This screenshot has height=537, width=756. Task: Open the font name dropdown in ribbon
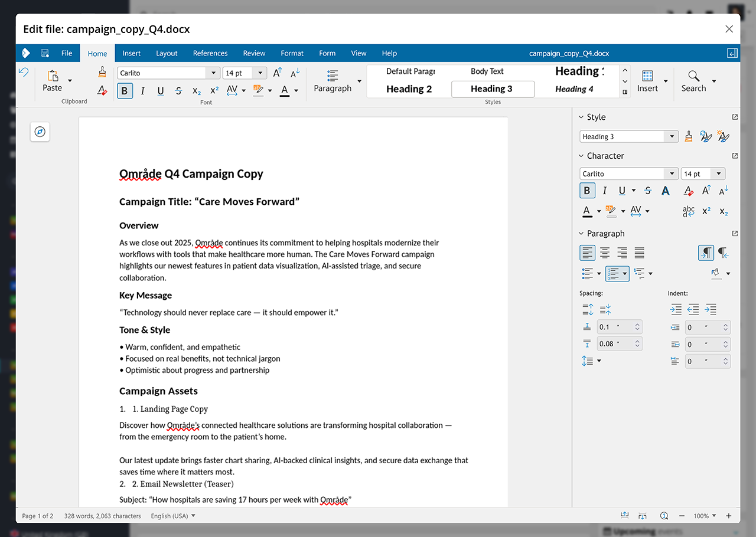pos(213,73)
